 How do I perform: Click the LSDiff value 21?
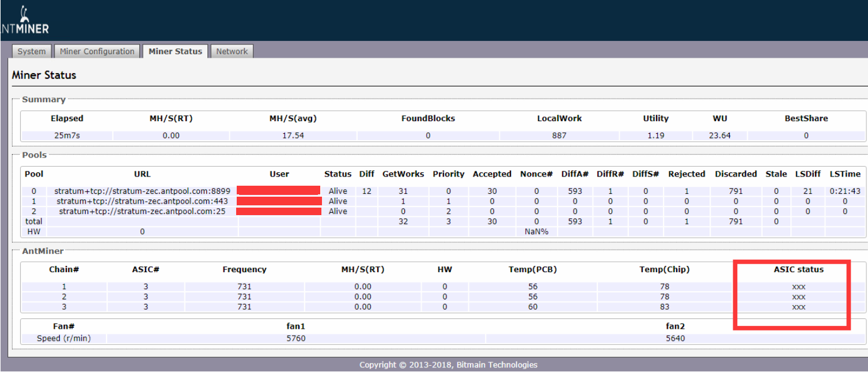tap(808, 191)
